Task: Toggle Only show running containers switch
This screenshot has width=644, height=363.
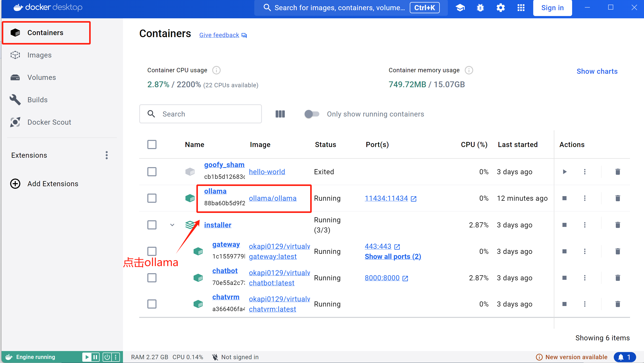Action: pyautogui.click(x=312, y=114)
